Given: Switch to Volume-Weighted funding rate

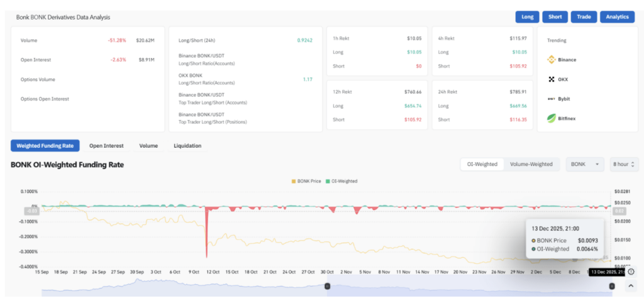Looking at the screenshot, I should click(531, 164).
